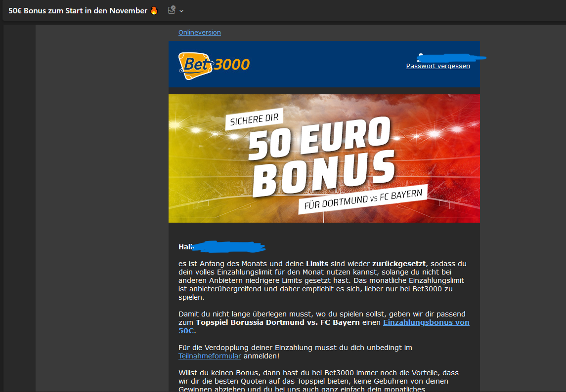Click the fire emoji in the subject line
This screenshot has height=392, width=566.
154,10
